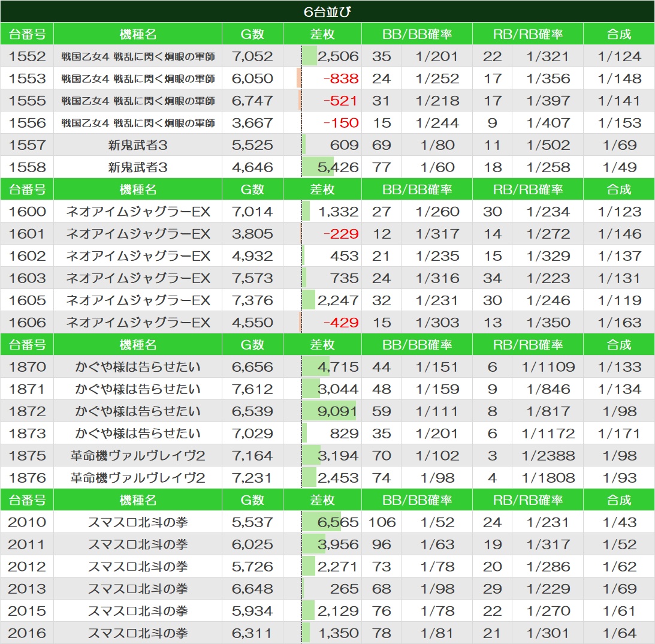The image size is (655, 644).
Task: Select machine number 1553 cell
Action: (27, 79)
